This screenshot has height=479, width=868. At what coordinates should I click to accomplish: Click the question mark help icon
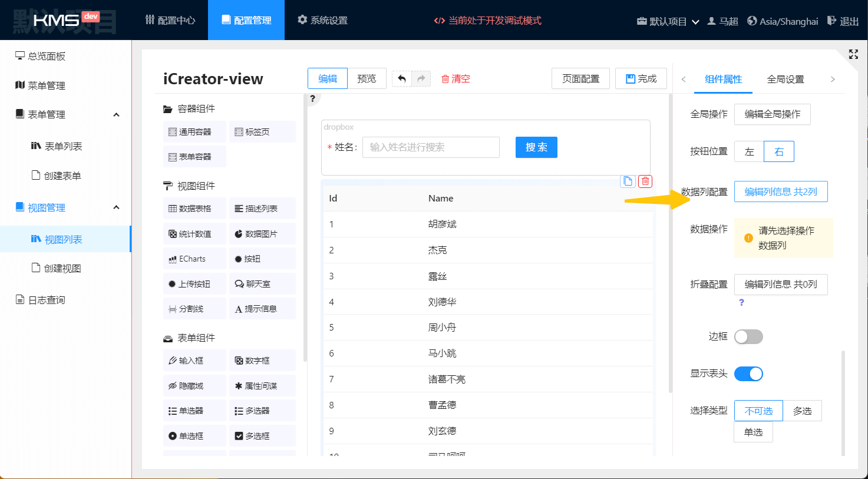312,98
